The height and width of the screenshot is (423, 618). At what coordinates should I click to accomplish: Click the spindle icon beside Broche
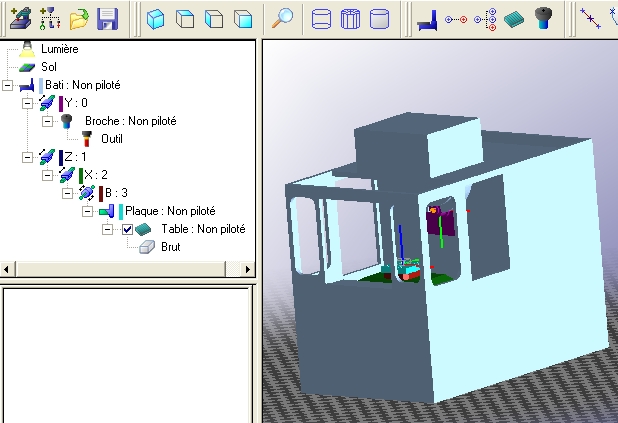[x=66, y=121]
